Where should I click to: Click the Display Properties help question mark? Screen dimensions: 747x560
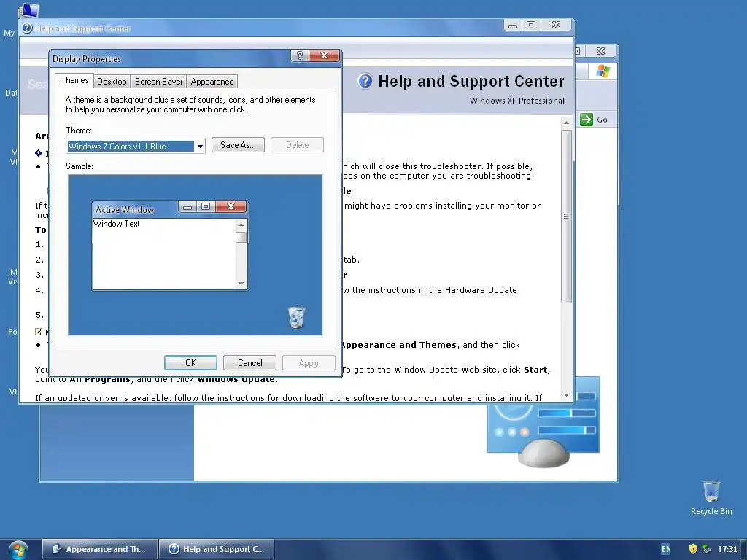point(299,55)
